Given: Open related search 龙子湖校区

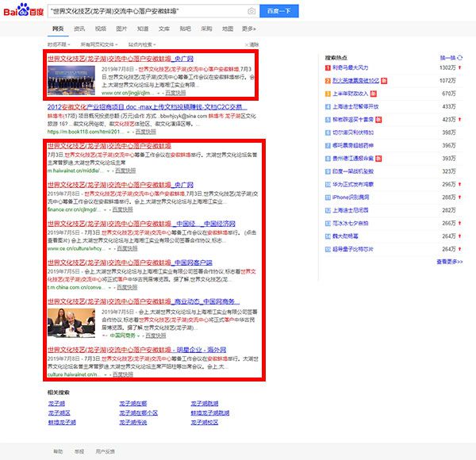Looking at the screenshot, I should [x=205, y=422].
